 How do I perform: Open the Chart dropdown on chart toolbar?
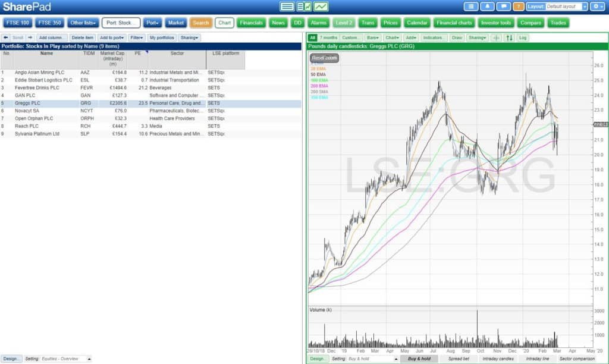(x=393, y=37)
